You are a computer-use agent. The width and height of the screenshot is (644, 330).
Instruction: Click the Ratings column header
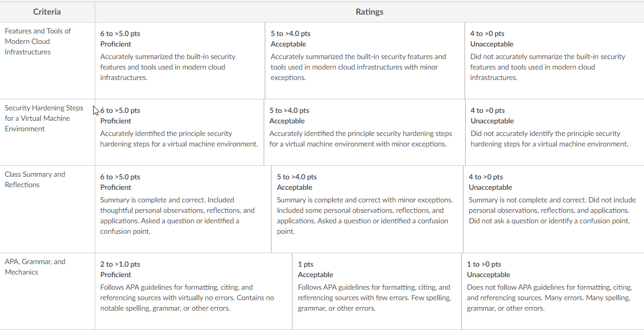tap(369, 12)
